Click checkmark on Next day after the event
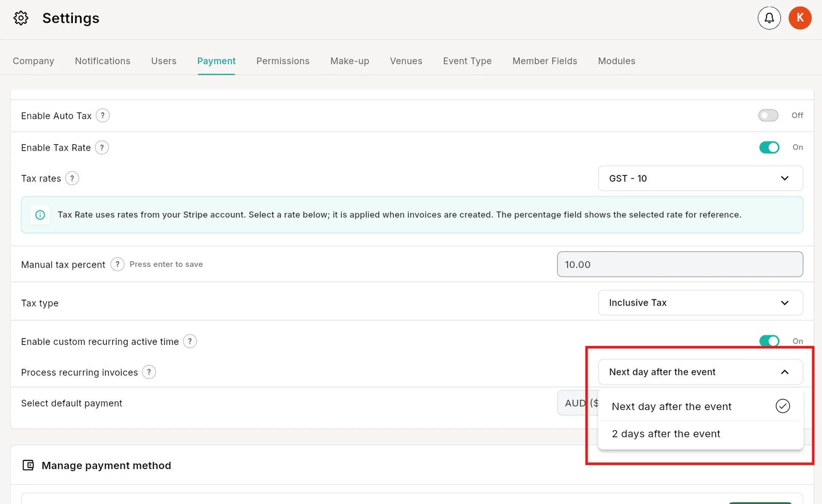The image size is (822, 504). click(x=782, y=406)
